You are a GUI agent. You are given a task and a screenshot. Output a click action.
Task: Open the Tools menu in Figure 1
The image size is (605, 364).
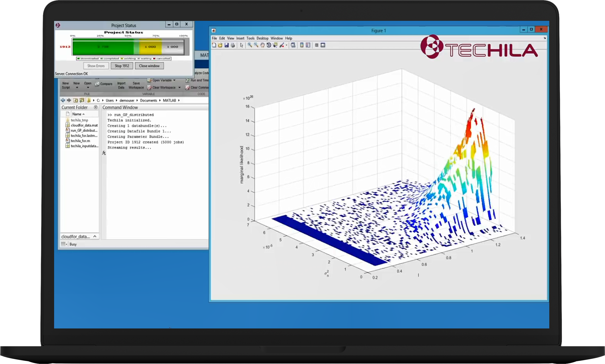(250, 38)
